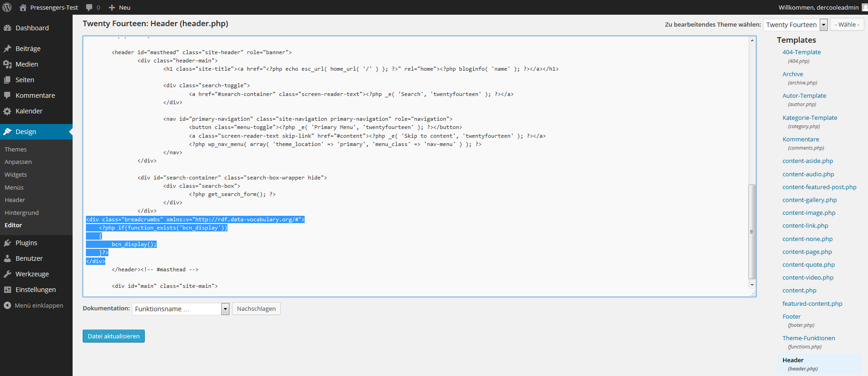Open the Twenty Fourteen theme dropdown

[x=795, y=25]
